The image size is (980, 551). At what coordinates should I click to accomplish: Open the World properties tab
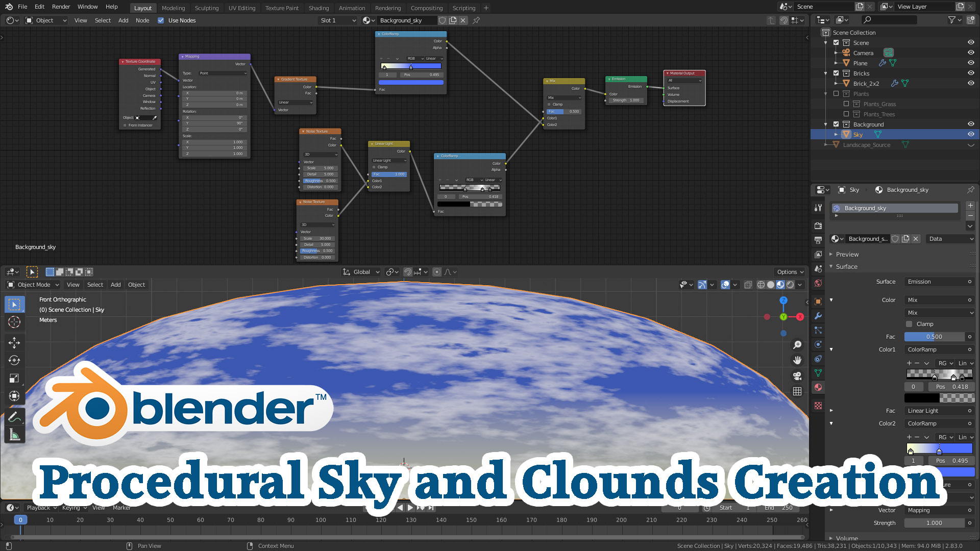818,283
